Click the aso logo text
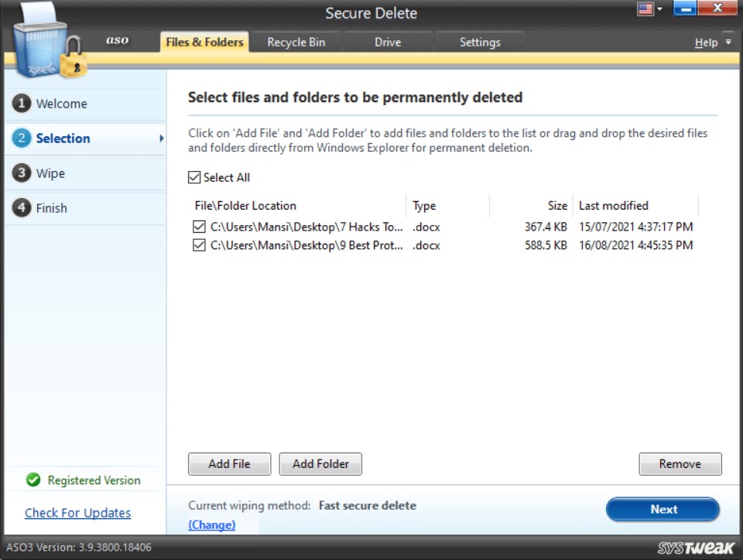The image size is (743, 560). coord(118,40)
